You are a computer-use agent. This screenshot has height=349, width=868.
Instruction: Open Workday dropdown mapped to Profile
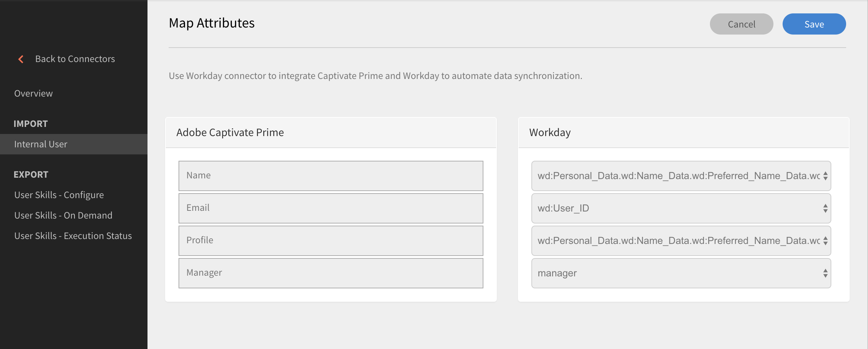tap(681, 241)
